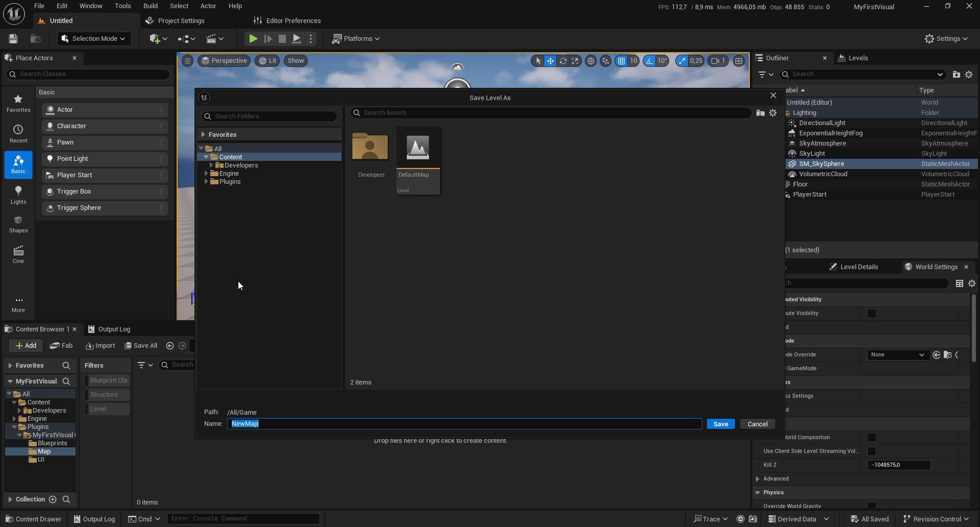Click the Outliner add folder icon
980x527 pixels.
956,75
